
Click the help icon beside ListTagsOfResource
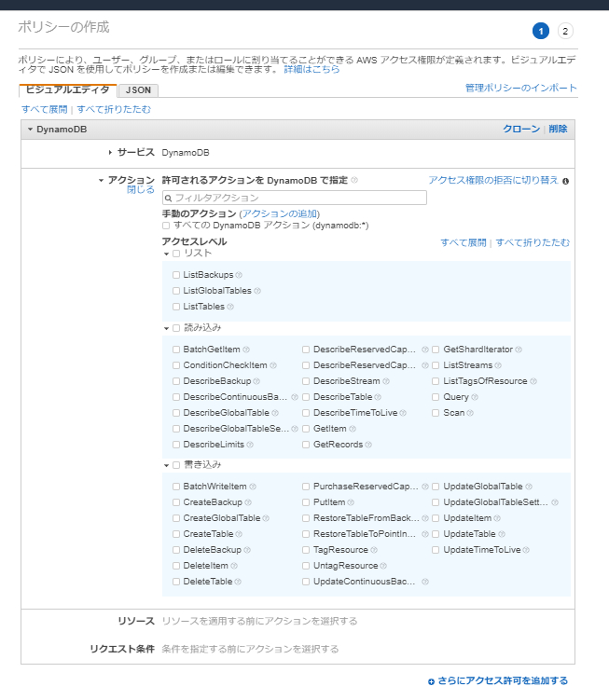coord(533,381)
